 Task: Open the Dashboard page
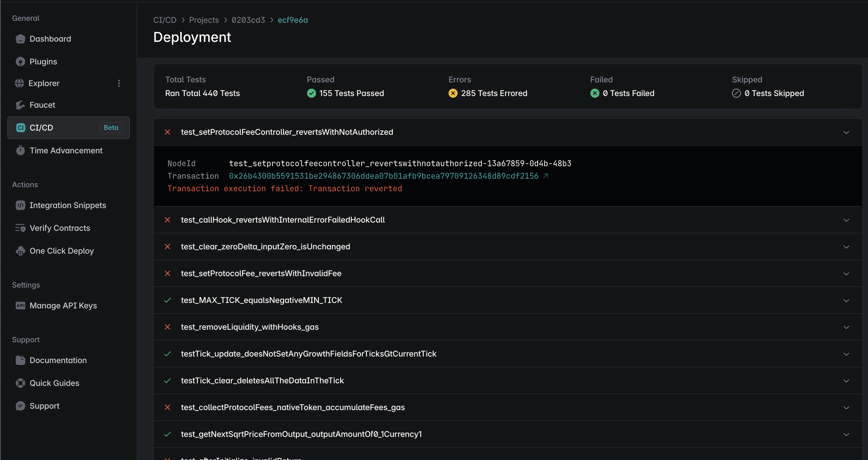[50, 38]
